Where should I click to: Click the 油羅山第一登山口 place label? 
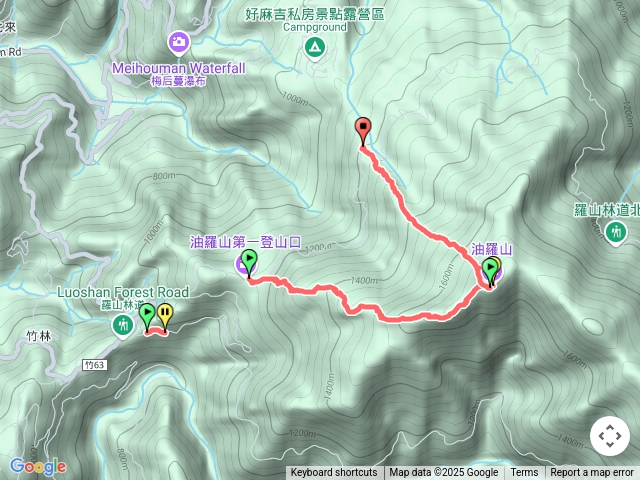(x=245, y=242)
